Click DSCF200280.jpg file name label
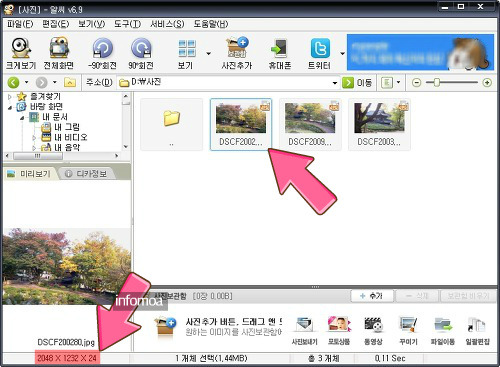Image resolution: width=500 pixels, height=367 pixels. click(66, 342)
